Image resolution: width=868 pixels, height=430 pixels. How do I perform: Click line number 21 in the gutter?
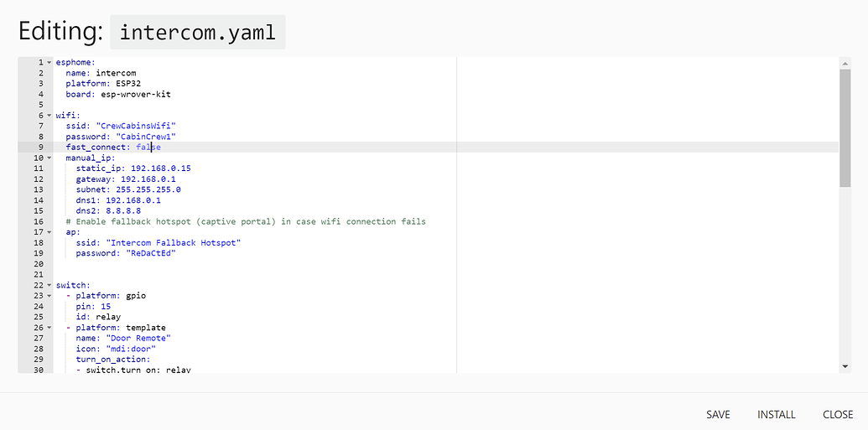pyautogui.click(x=38, y=274)
